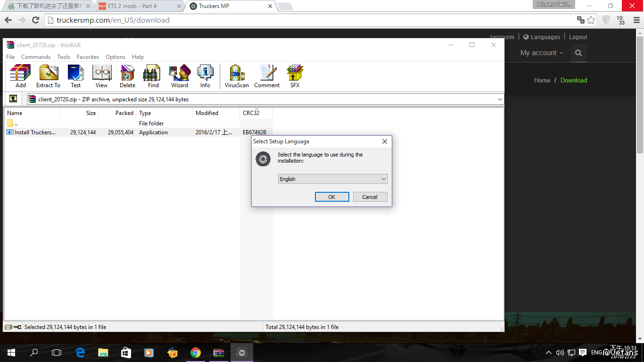Go back in the Chrome browser
Image resolution: width=644 pixels, height=362 pixels.
(x=8, y=20)
